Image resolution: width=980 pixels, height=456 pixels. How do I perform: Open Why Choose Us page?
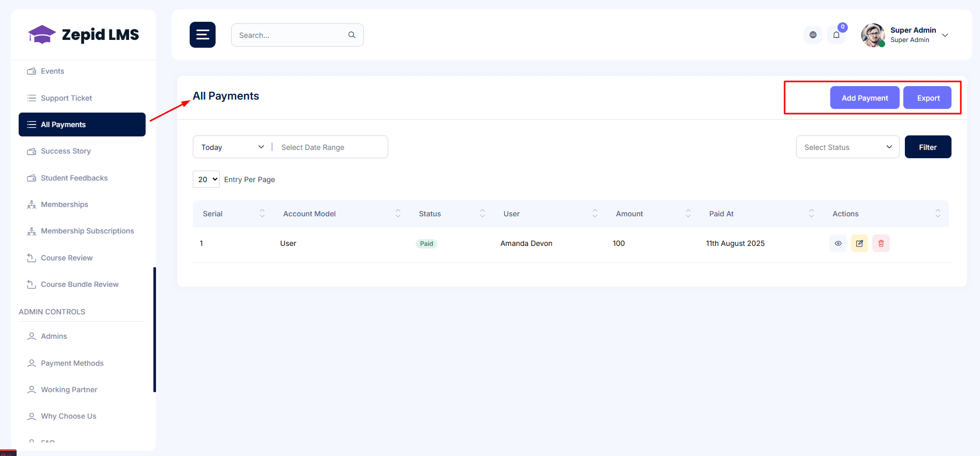point(82,416)
